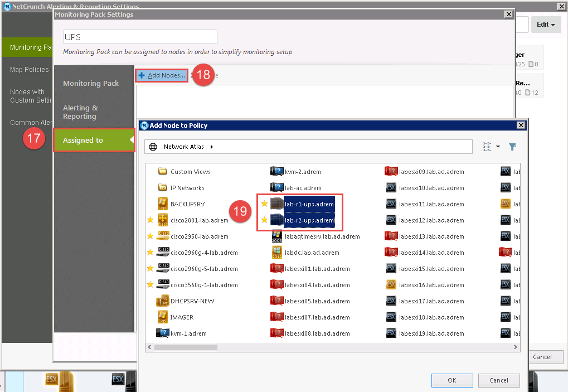Open the Monitoring Pack tab
568x392 pixels.
point(91,83)
